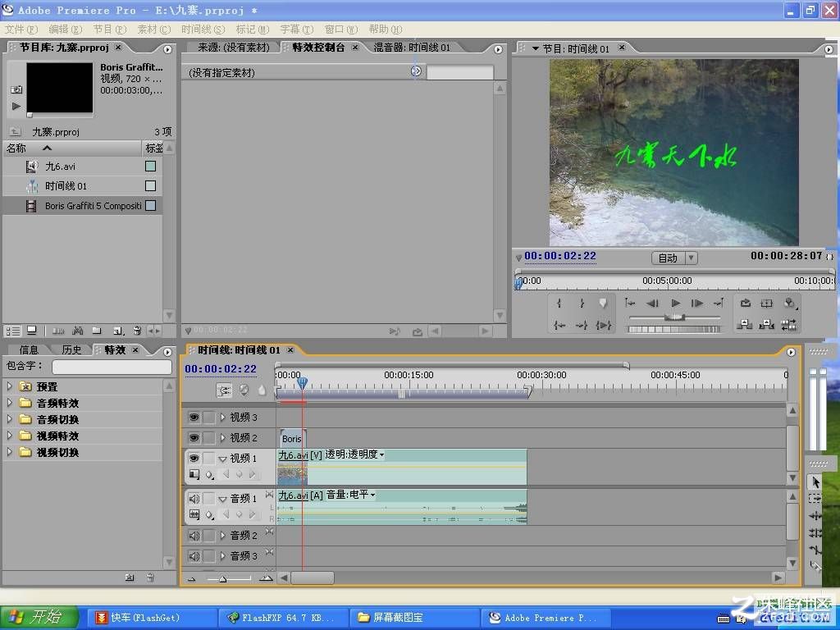The image size is (840, 630).
Task: Toggle loop playback in the program monitor
Action: pyautogui.click(x=745, y=304)
